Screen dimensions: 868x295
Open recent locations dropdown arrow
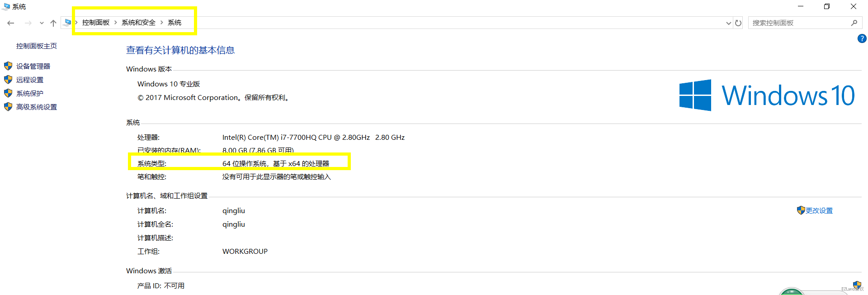42,23
